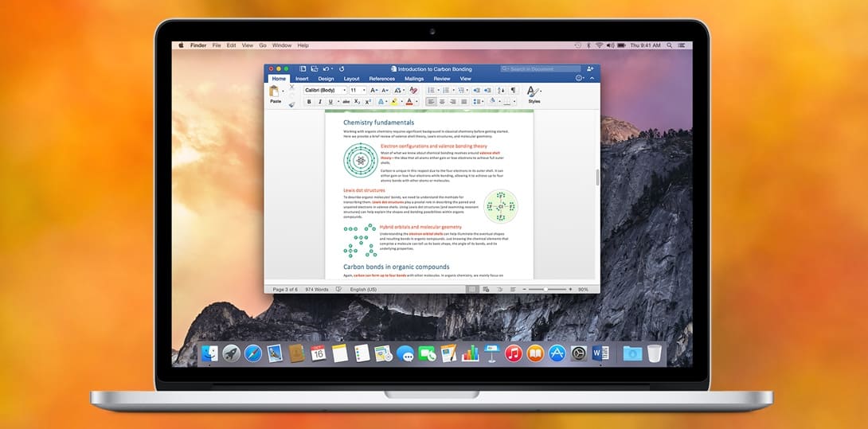Toggle Italic formatting
Screen dimensions: 868x429
pyautogui.click(x=320, y=102)
